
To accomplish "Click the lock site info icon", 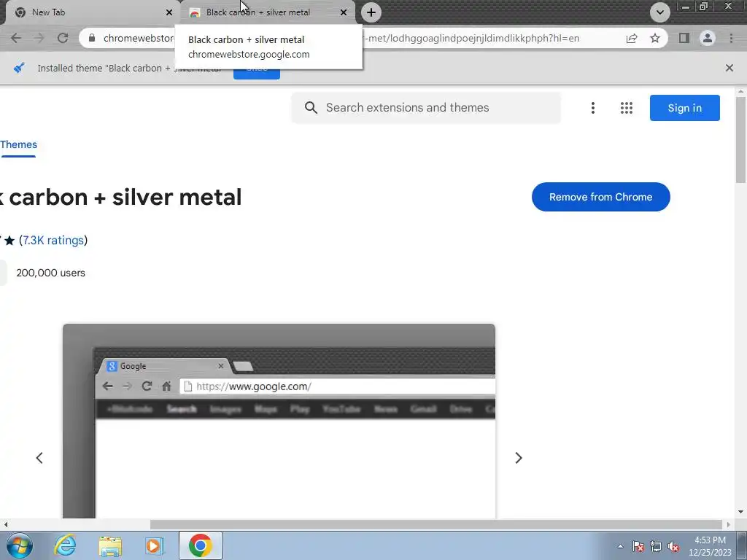I will click(x=92, y=38).
